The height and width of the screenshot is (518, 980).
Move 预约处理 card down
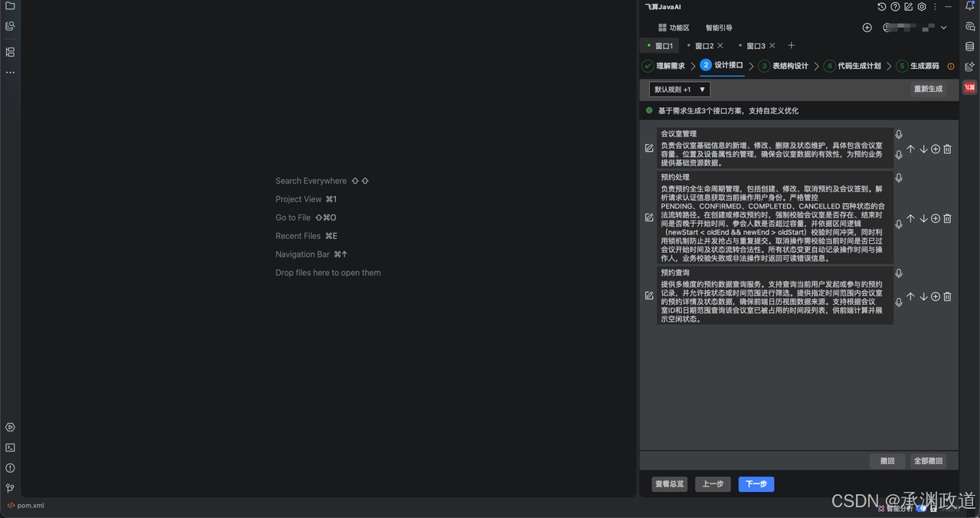(923, 218)
